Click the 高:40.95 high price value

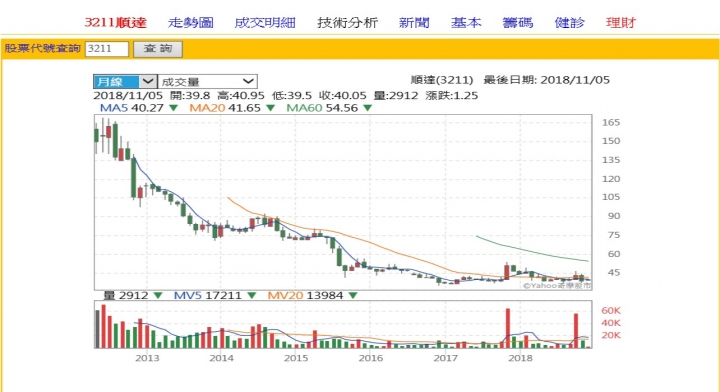[x=241, y=95]
